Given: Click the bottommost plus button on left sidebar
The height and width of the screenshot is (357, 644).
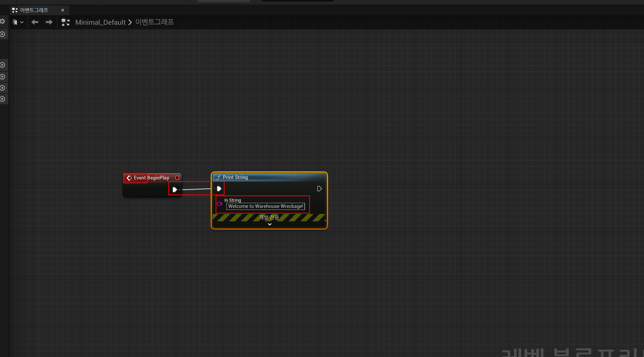Looking at the screenshot, I should click(3, 99).
